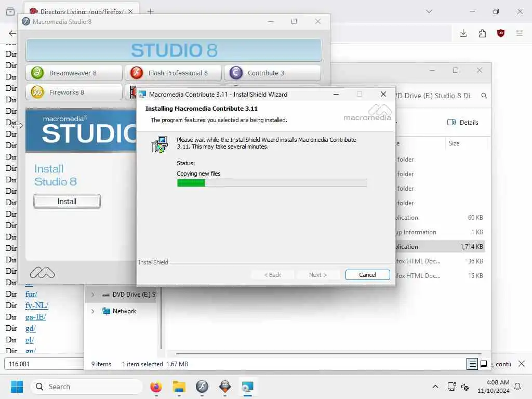
Task: Click the Explorer horizontal scrollbar
Action: pyautogui.click(x=328, y=353)
